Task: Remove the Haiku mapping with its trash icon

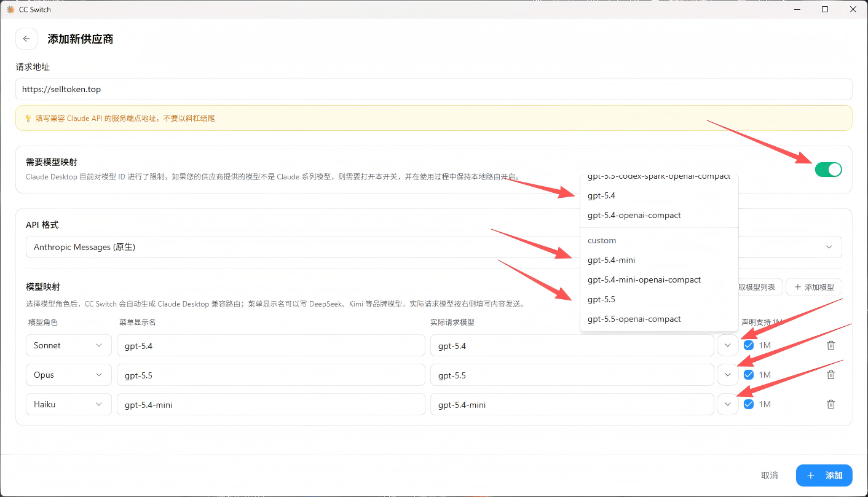Action: [x=831, y=404]
